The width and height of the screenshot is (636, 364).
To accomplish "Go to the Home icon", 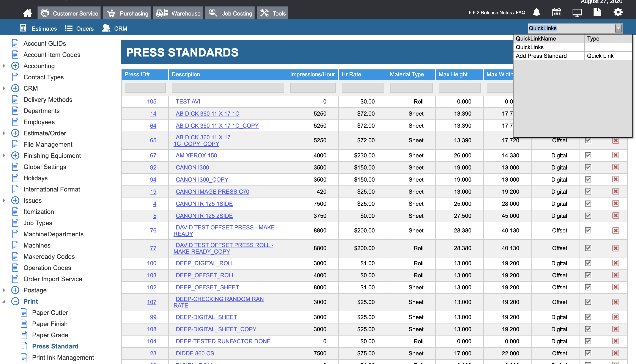I will point(28,13).
